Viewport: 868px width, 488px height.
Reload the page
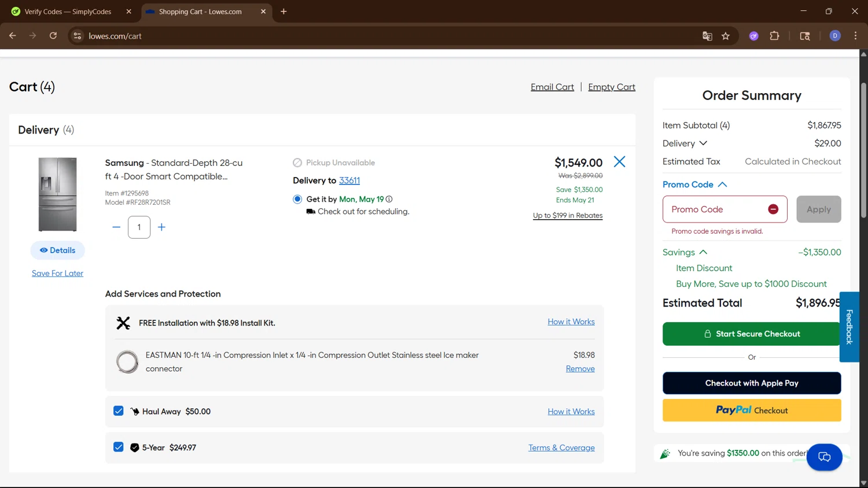point(53,36)
